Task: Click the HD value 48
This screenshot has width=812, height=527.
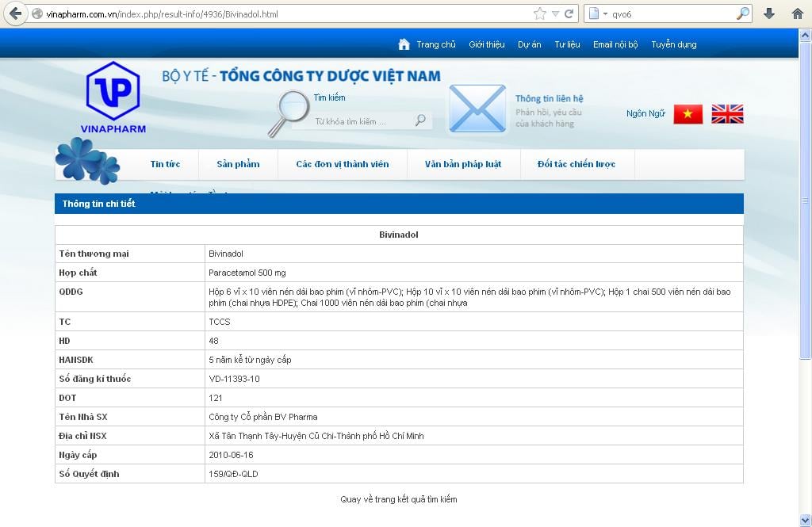Action: 213,341
